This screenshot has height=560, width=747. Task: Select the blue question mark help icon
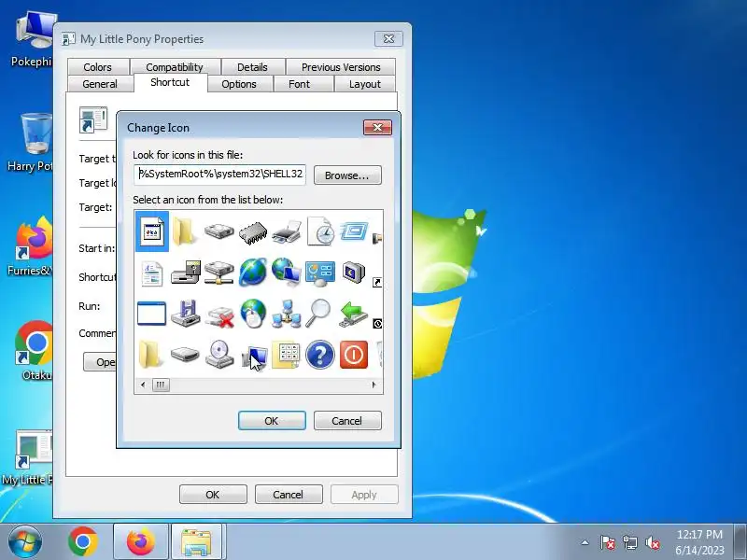(320, 355)
